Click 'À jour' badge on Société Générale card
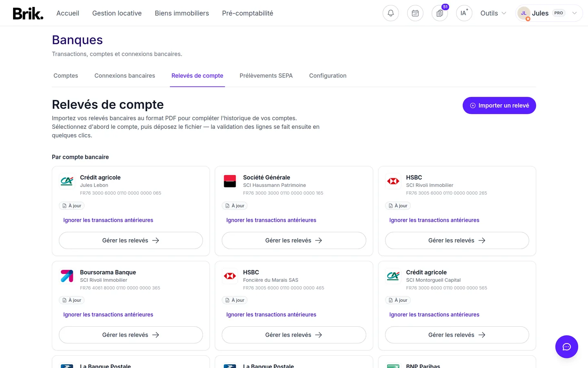The width and height of the screenshot is (588, 368). (235, 206)
